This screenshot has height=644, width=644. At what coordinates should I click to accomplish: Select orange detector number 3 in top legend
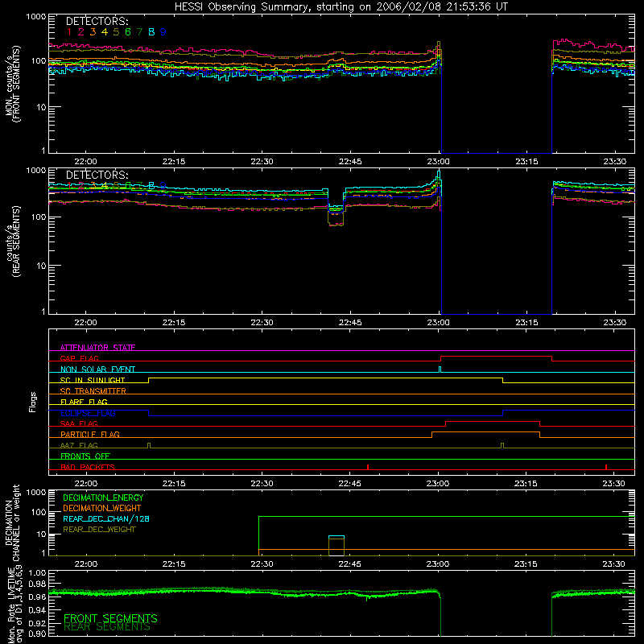click(93, 32)
